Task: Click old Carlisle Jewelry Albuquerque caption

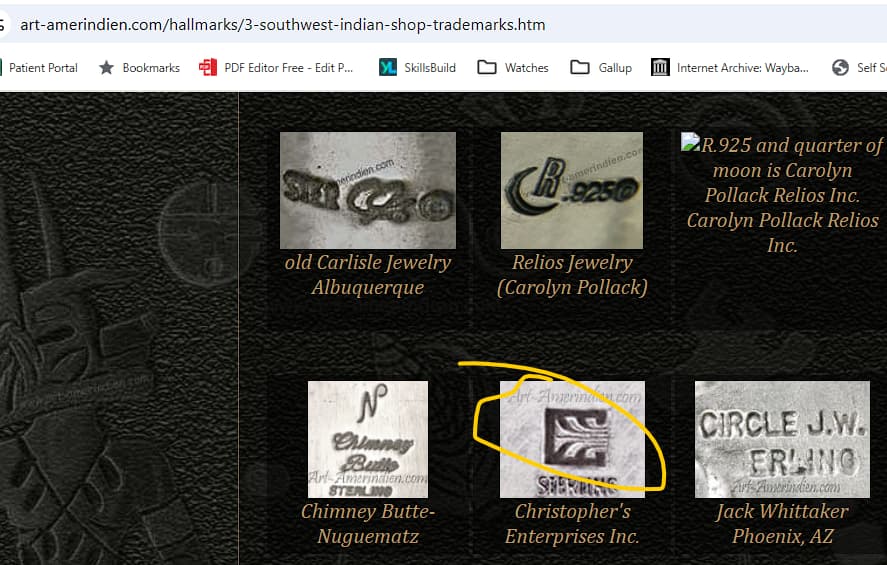Action: tap(368, 275)
